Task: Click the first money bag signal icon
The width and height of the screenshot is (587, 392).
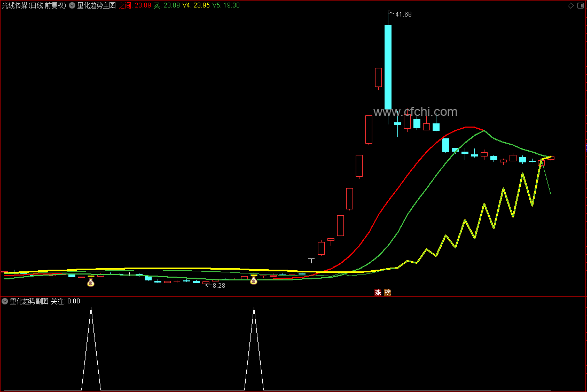Action: click(91, 283)
